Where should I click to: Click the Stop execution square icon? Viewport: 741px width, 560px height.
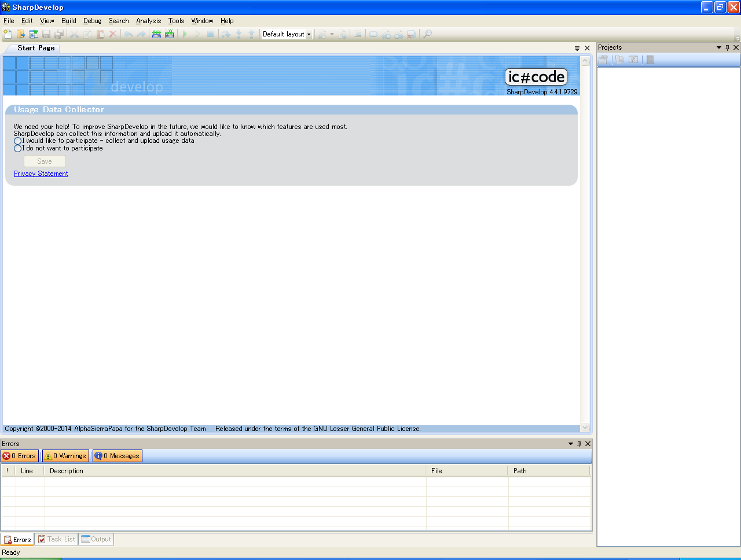(x=210, y=34)
